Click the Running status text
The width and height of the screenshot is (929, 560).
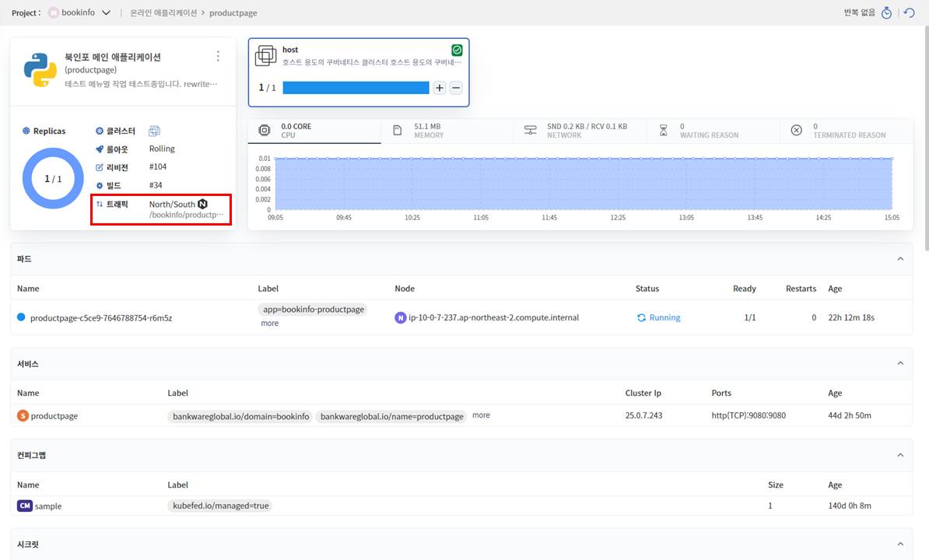coord(664,318)
